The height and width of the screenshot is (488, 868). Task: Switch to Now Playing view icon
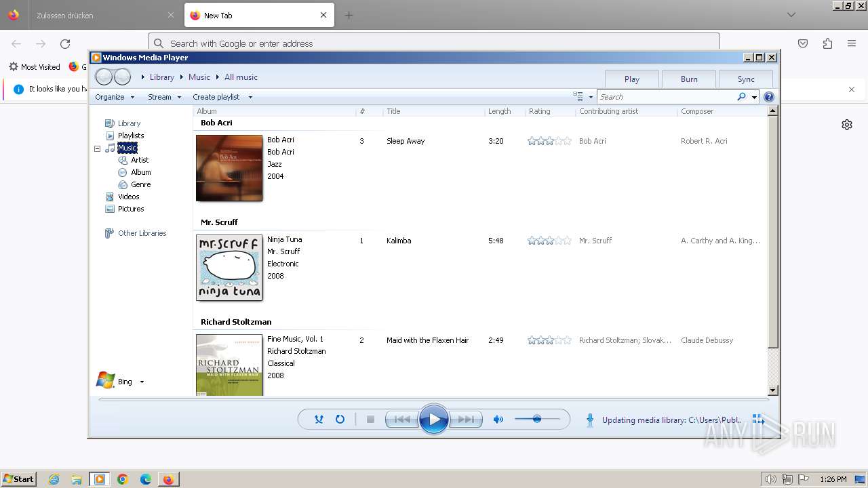pyautogui.click(x=758, y=420)
